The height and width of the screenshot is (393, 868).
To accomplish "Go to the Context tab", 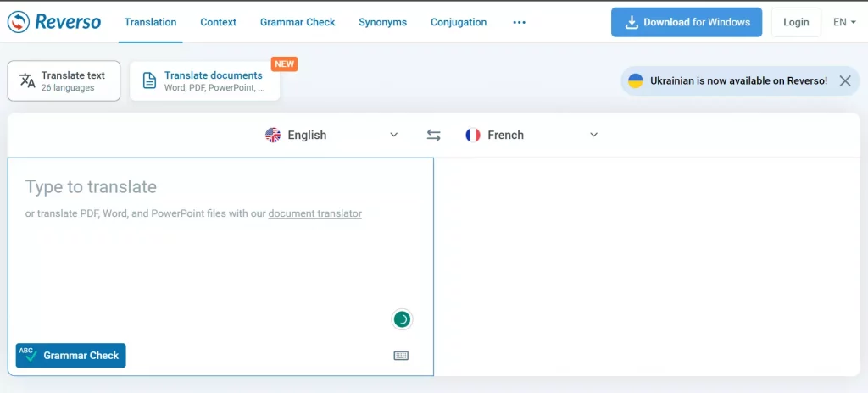I will pyautogui.click(x=218, y=22).
